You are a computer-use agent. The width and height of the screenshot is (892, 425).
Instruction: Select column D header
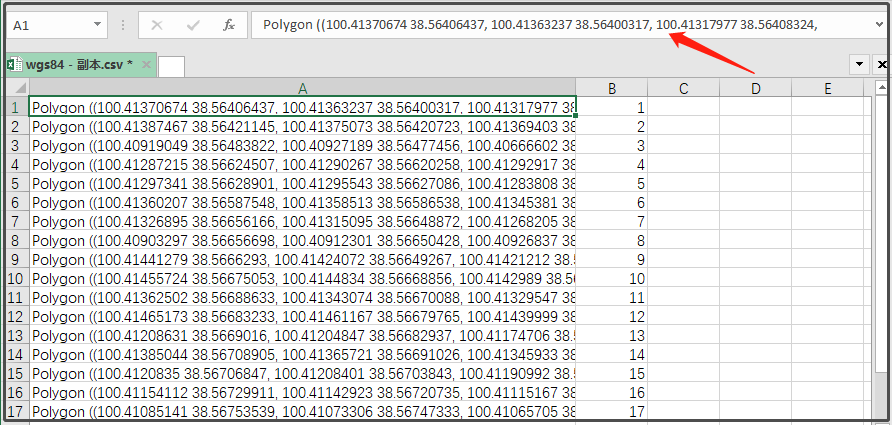[755, 88]
